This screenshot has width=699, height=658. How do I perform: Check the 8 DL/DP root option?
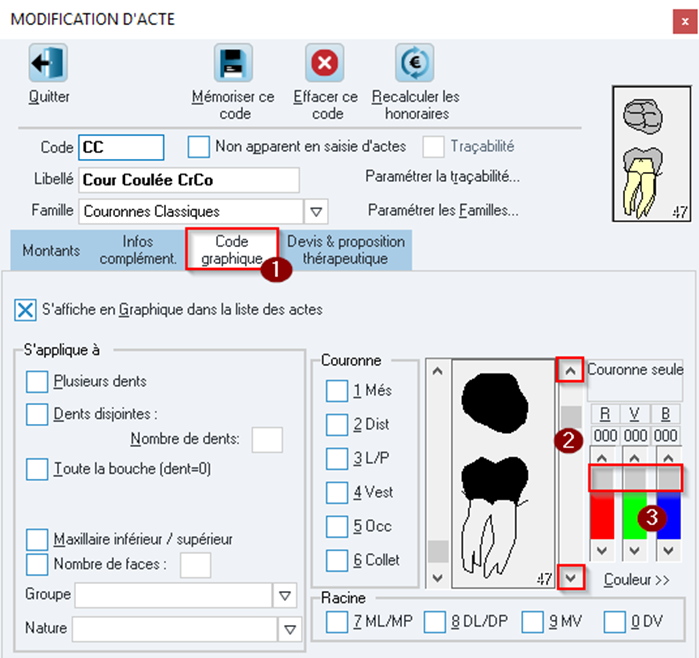[435, 622]
